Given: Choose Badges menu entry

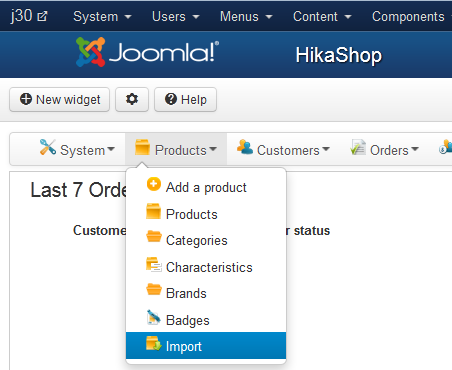Looking at the screenshot, I should click(x=206, y=320).
